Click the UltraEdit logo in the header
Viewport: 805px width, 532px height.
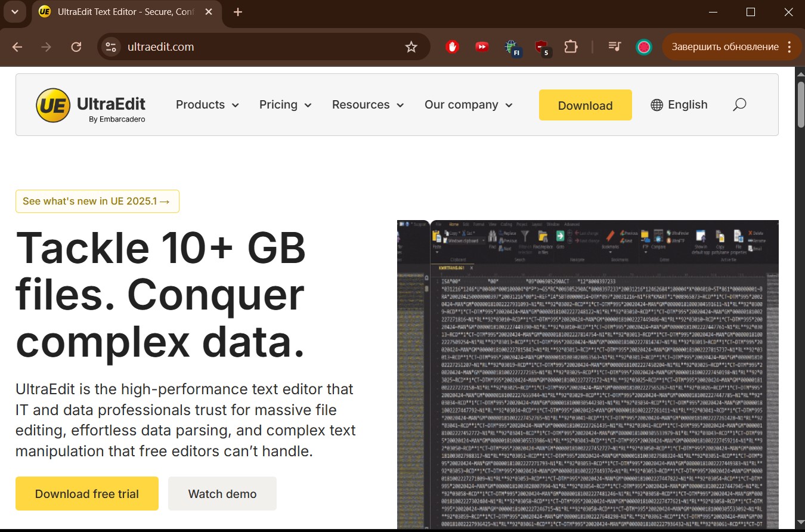[91, 105]
